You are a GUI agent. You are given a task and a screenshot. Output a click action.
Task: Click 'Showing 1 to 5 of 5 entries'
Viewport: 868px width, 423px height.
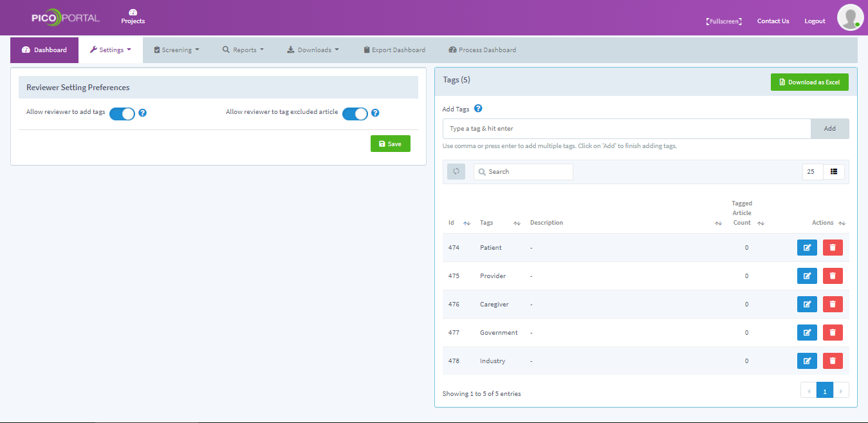[482, 394]
